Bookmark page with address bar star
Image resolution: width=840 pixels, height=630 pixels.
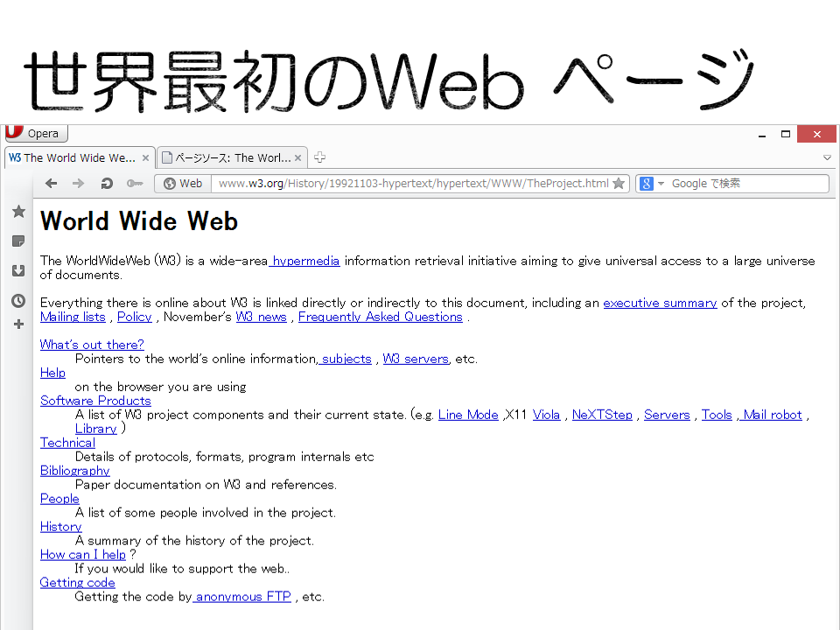pyautogui.click(x=619, y=183)
